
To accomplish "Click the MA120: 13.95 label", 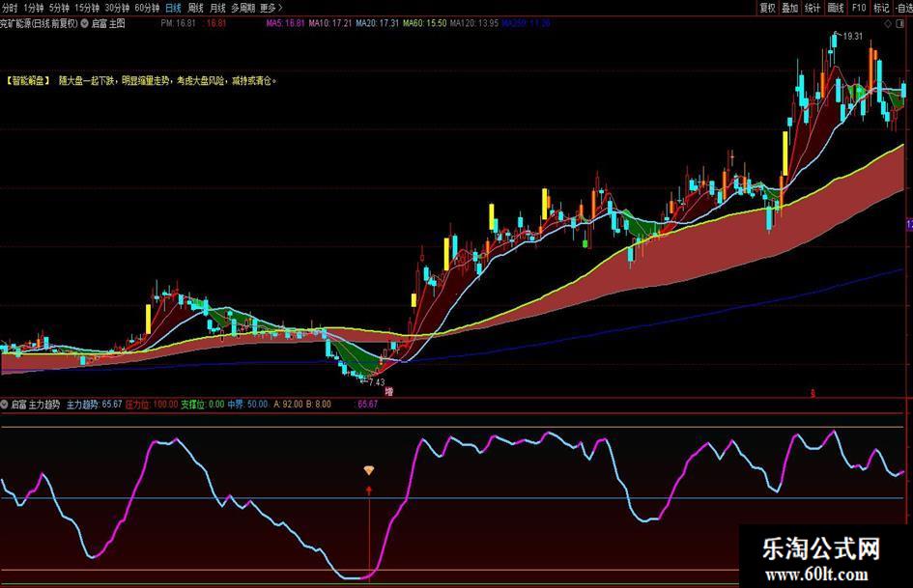I will point(474,23).
